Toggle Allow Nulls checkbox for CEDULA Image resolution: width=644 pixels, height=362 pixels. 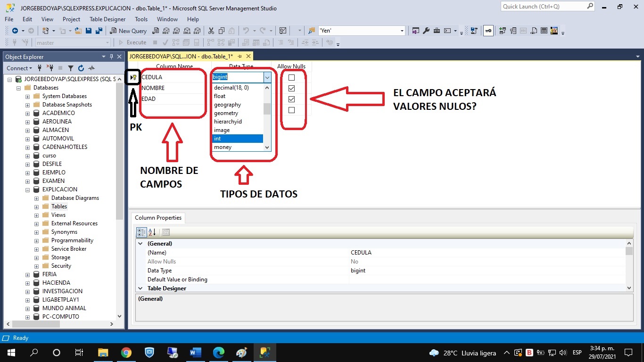tap(291, 77)
